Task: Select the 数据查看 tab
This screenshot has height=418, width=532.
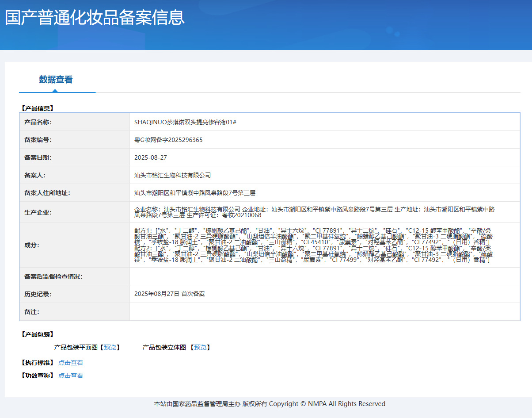Action: pyautogui.click(x=56, y=80)
